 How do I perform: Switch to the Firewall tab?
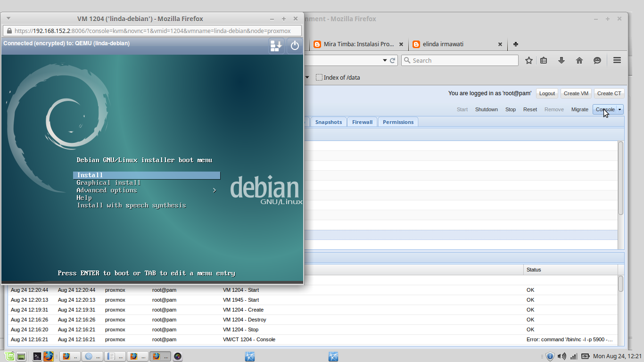362,122
